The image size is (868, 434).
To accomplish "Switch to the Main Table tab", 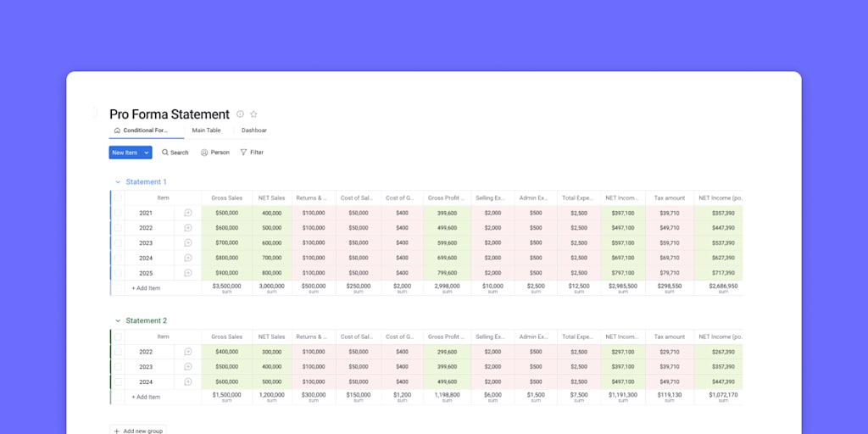I will coord(206,131).
